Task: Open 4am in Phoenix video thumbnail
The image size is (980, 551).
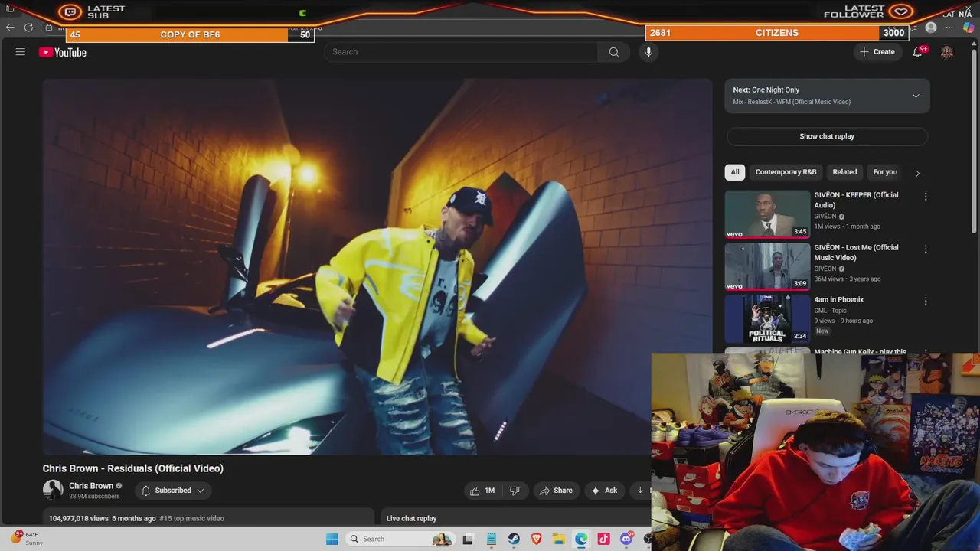Action: click(x=767, y=319)
